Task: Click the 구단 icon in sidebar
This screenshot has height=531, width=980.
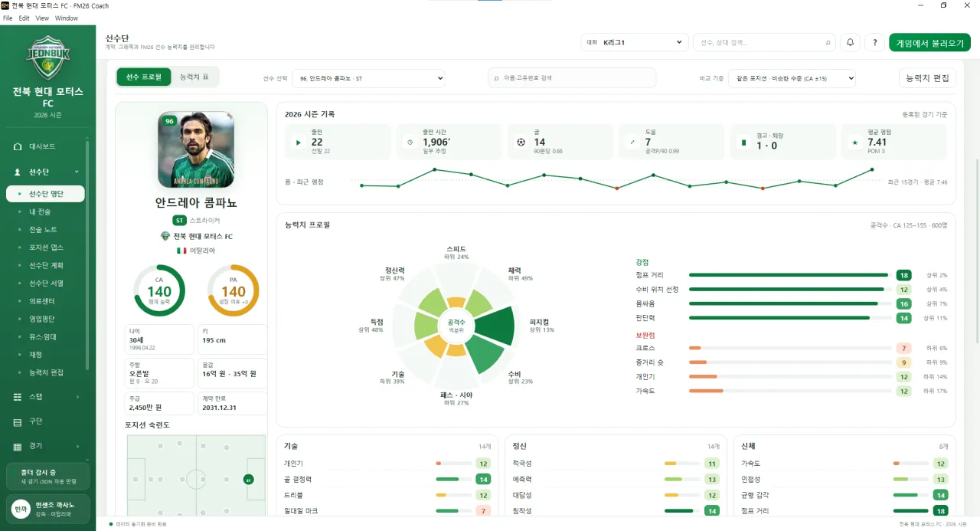Action: tap(18, 421)
